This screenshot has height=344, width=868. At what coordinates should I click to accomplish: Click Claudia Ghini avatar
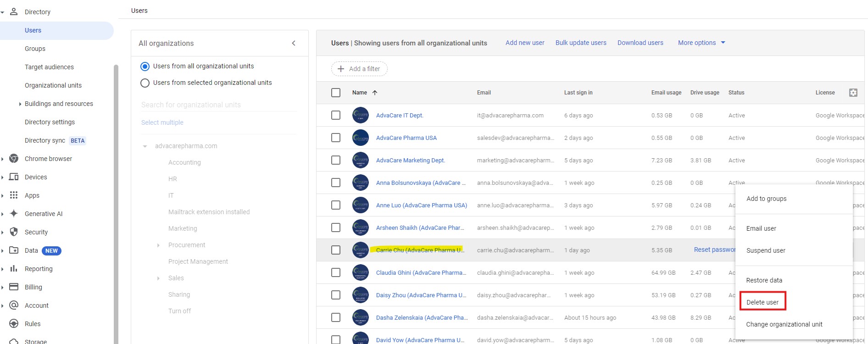pos(361,272)
